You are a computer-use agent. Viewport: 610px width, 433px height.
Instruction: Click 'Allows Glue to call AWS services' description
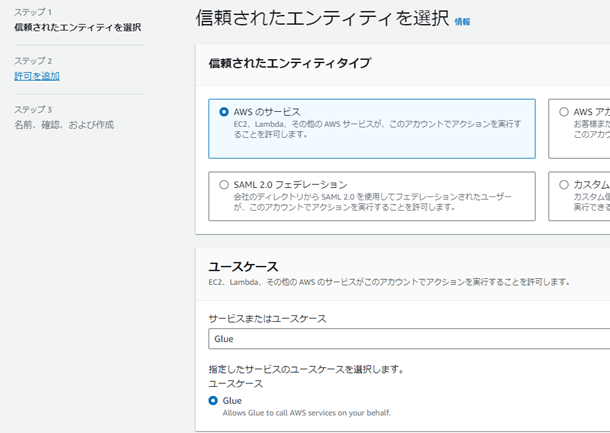click(307, 413)
